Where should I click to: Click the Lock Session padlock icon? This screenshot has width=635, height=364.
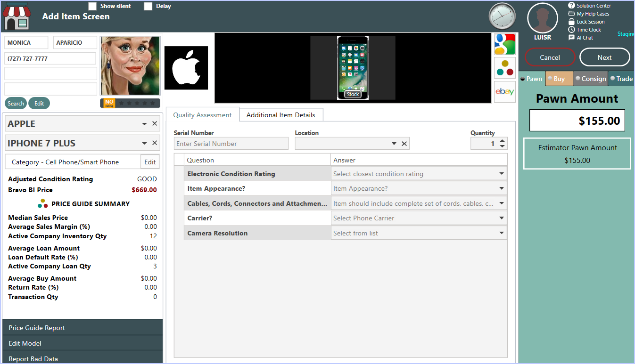571,22
